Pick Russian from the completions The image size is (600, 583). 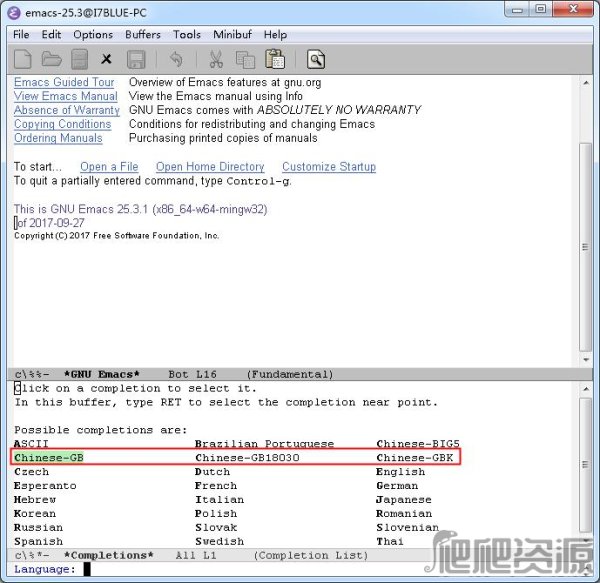(38, 527)
